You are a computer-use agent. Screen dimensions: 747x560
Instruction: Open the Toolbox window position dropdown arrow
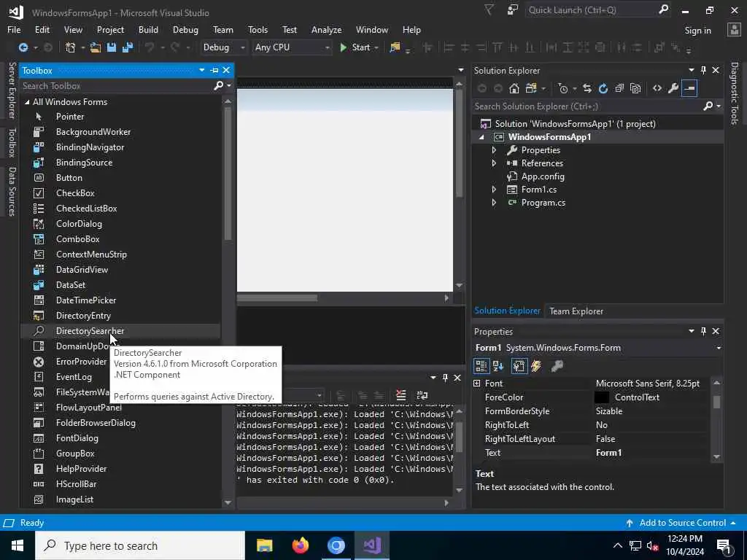(202, 71)
